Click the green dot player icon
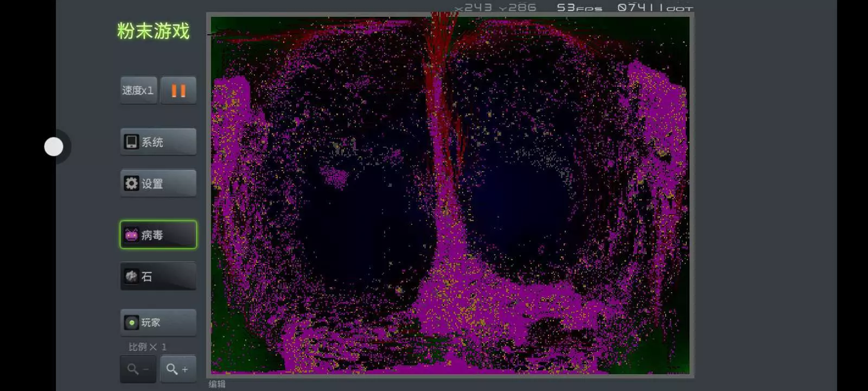The image size is (868, 391). [x=131, y=323]
